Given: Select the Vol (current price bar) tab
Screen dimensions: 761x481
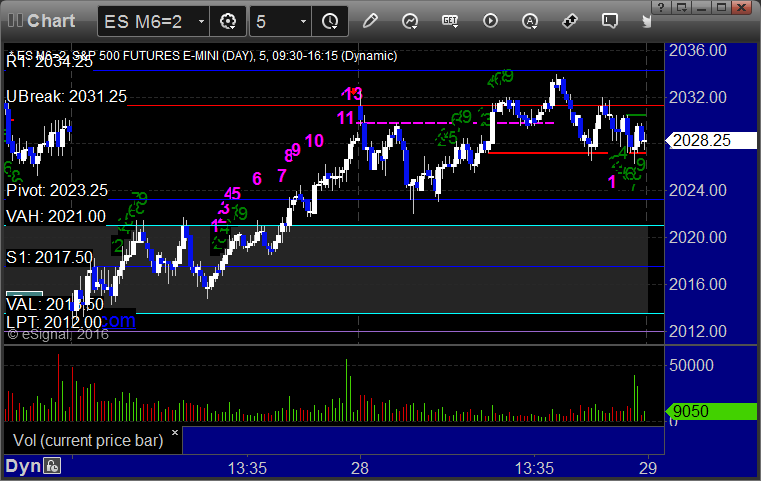Looking at the screenshot, I should pos(88,440).
